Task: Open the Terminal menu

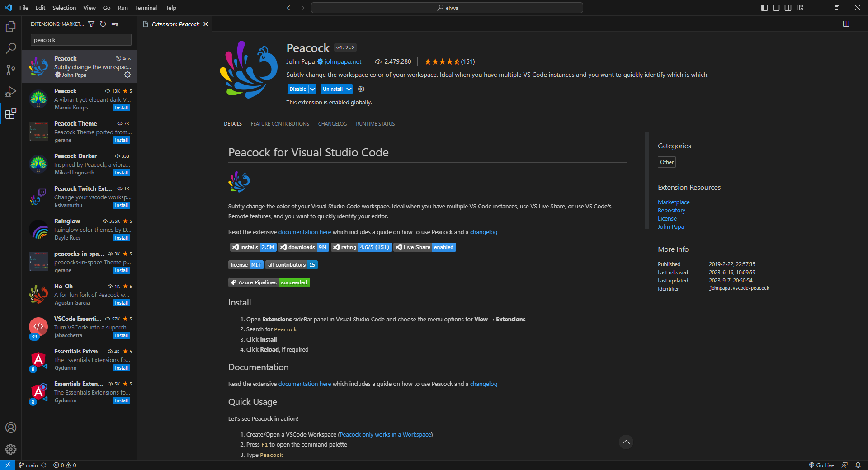Action: coord(146,8)
